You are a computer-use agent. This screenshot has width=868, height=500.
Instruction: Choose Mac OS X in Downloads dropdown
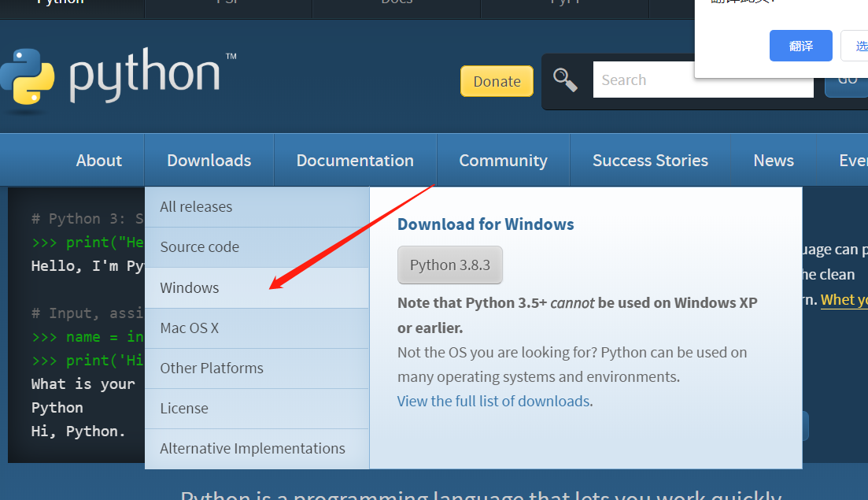(x=257, y=328)
